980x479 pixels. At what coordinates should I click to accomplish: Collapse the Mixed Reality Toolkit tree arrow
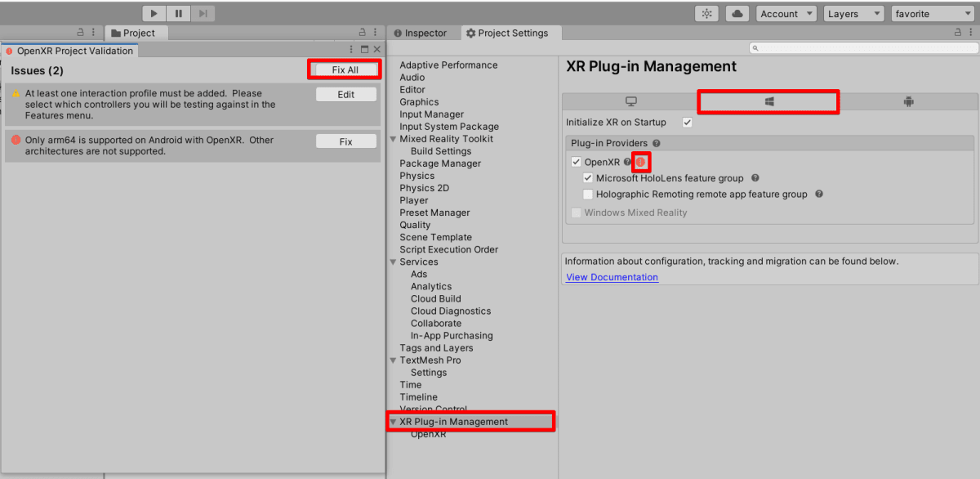pos(394,139)
